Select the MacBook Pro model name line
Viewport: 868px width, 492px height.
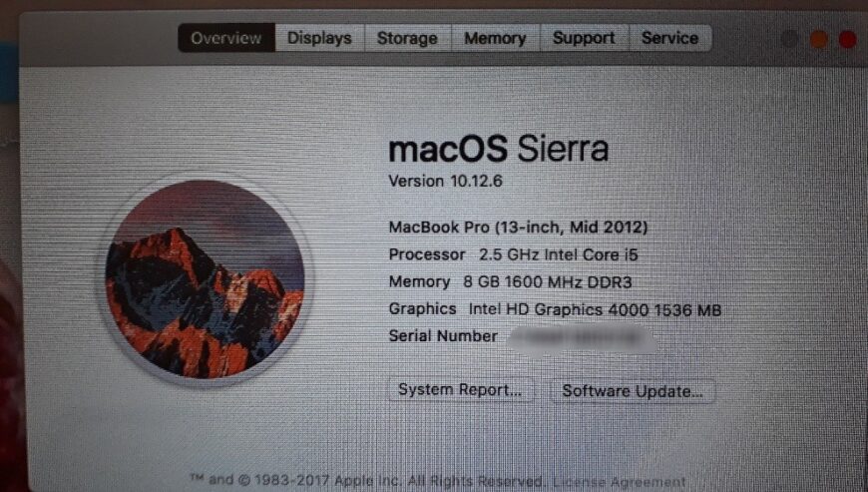(x=518, y=227)
